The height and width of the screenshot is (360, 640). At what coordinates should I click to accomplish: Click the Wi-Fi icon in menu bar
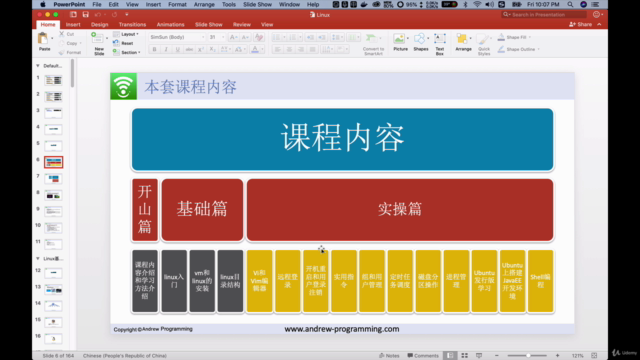(477, 4)
